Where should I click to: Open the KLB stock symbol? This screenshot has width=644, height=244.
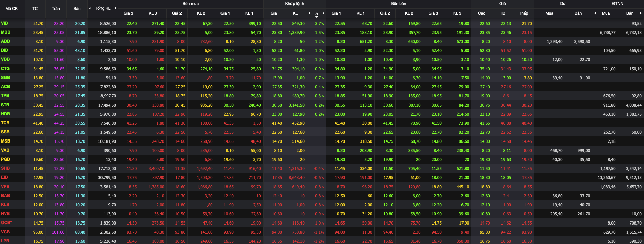(x=5, y=205)
